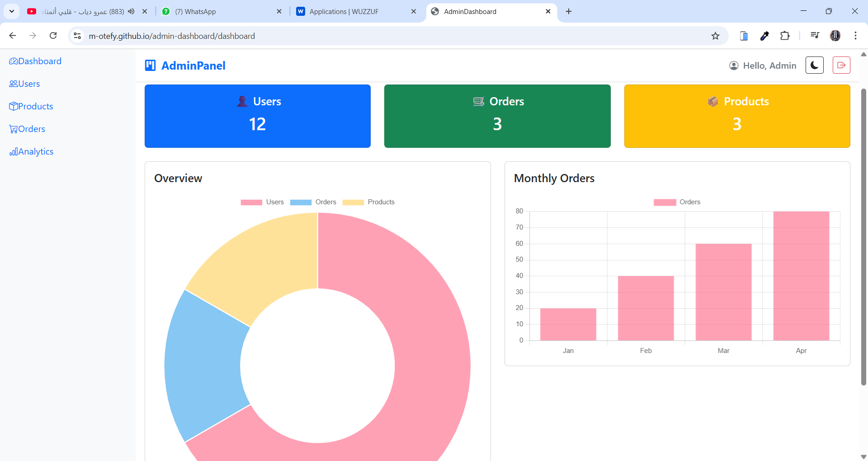Click the AdminPanel logo icon

[151, 65]
